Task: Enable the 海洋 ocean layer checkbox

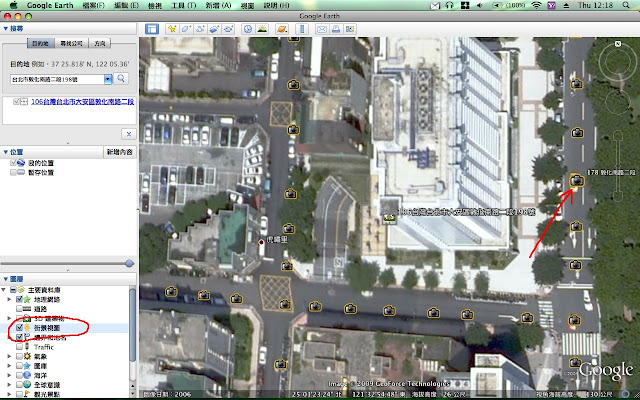Action: (x=19, y=375)
